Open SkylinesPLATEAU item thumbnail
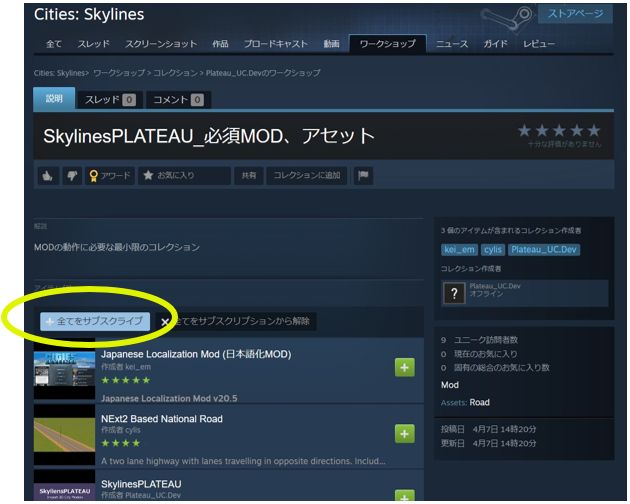 coord(64,486)
